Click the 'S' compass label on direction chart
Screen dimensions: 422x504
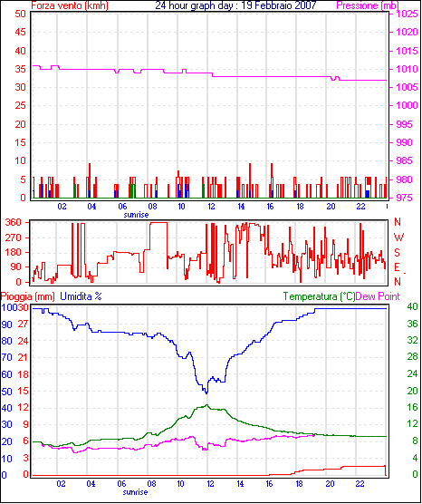[397, 253]
